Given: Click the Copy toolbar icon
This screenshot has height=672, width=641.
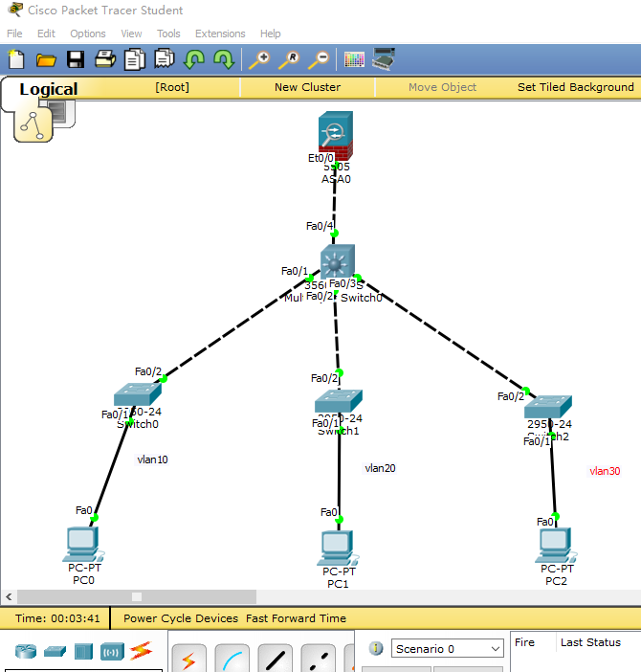Looking at the screenshot, I should (x=135, y=59).
